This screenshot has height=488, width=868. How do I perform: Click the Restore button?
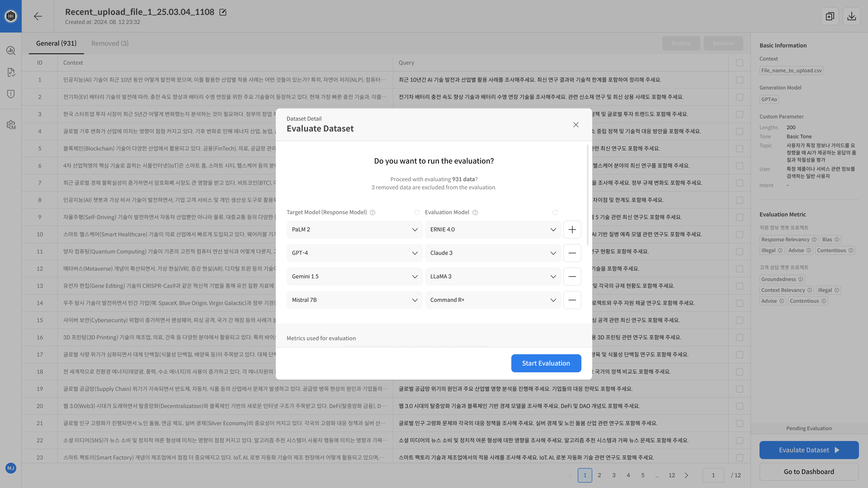pos(681,43)
